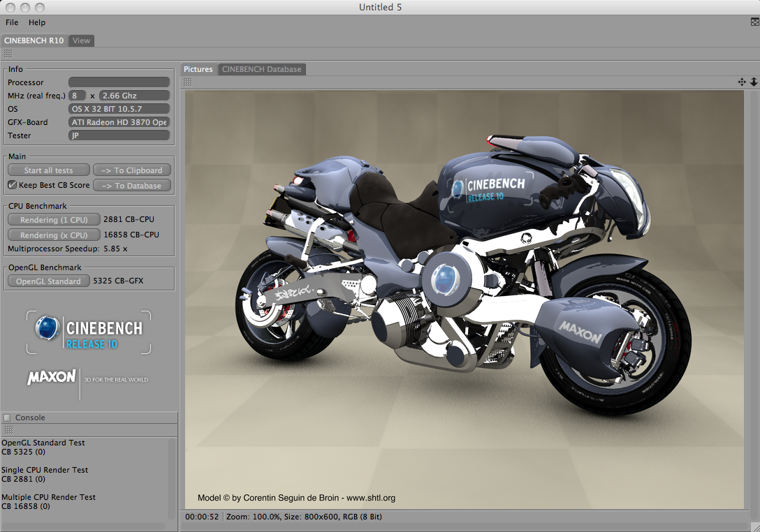Click the 16858 CB-CPU score
Image resolution: width=760 pixels, height=532 pixels.
point(131,235)
